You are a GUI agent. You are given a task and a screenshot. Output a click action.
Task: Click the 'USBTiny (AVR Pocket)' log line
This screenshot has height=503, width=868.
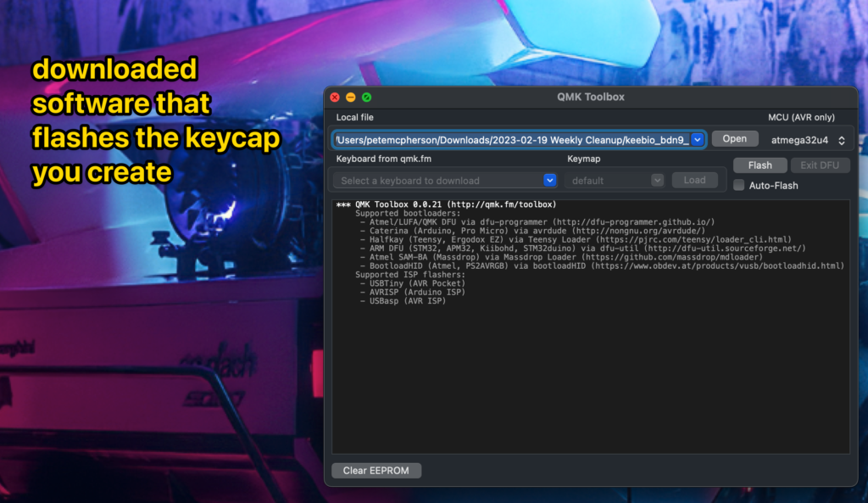click(413, 283)
